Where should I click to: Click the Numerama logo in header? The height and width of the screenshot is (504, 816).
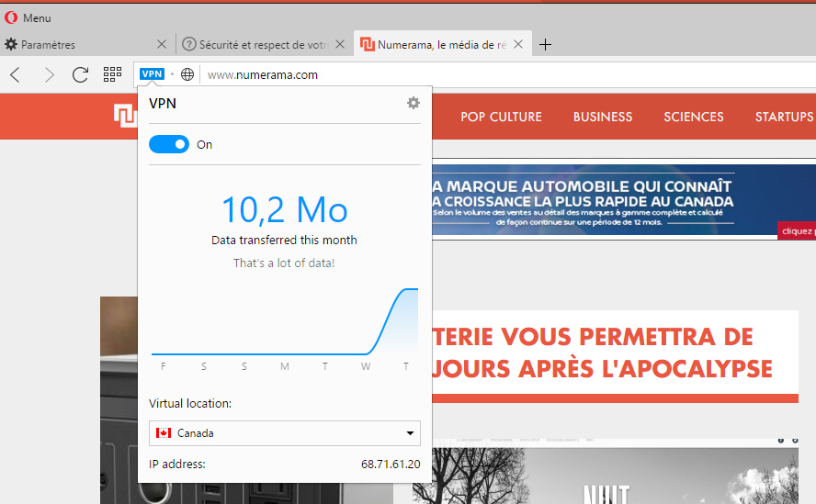click(x=125, y=116)
